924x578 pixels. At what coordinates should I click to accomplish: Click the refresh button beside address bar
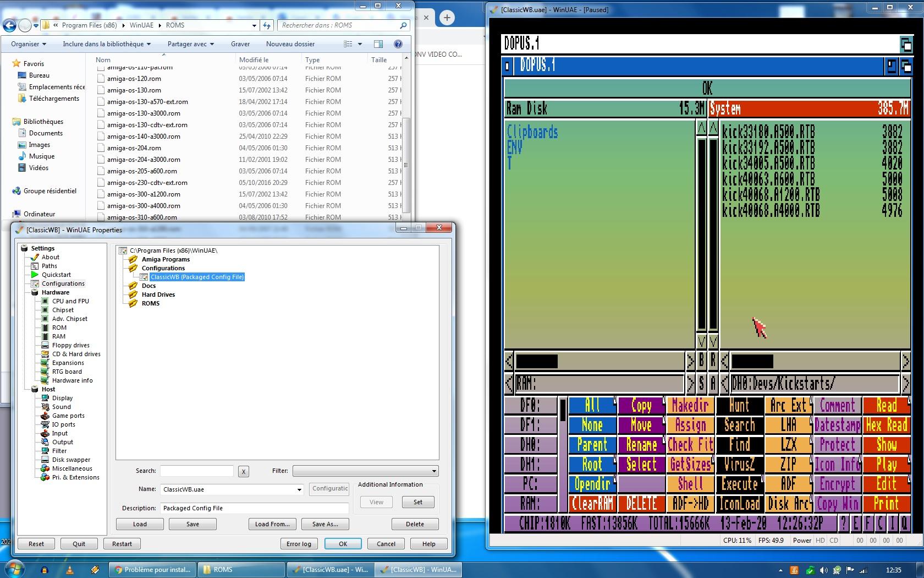[x=267, y=25]
